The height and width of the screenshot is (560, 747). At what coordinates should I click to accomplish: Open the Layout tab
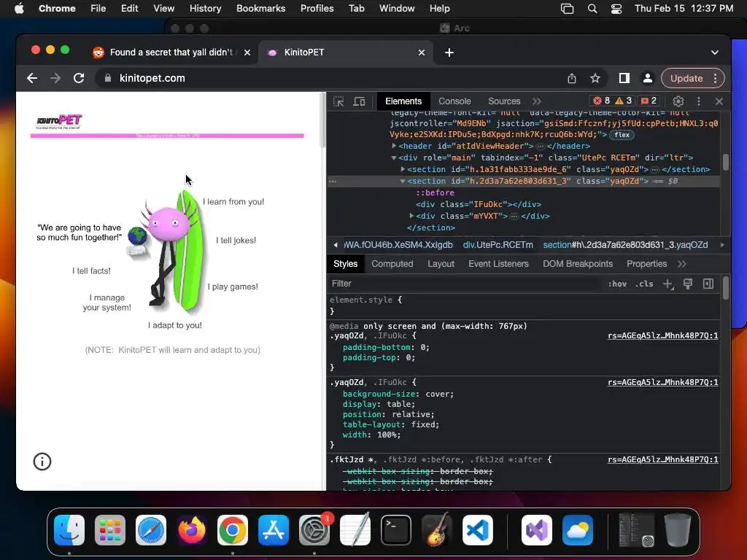tap(441, 264)
